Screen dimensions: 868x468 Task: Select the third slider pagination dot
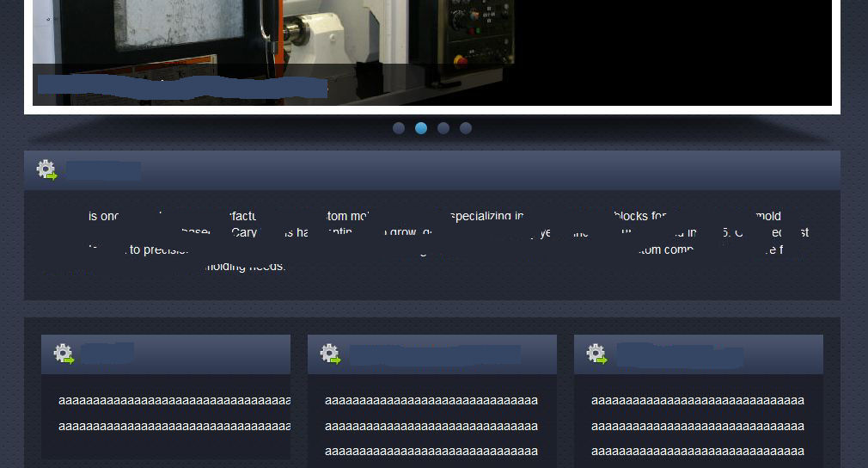(443, 128)
